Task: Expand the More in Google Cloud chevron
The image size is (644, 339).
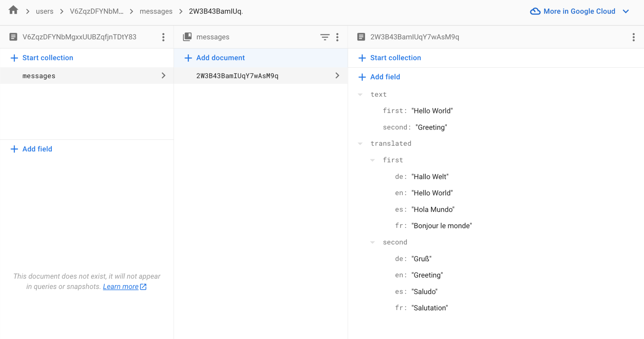Action: click(626, 11)
